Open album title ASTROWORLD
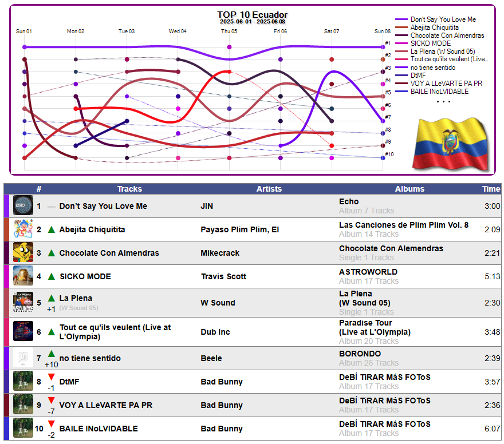504x444 pixels. [368, 272]
